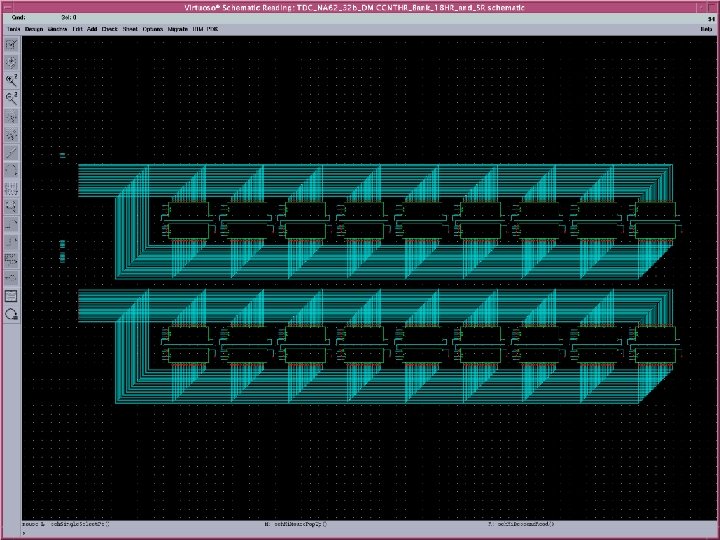Open the Tools menu

tap(12, 29)
